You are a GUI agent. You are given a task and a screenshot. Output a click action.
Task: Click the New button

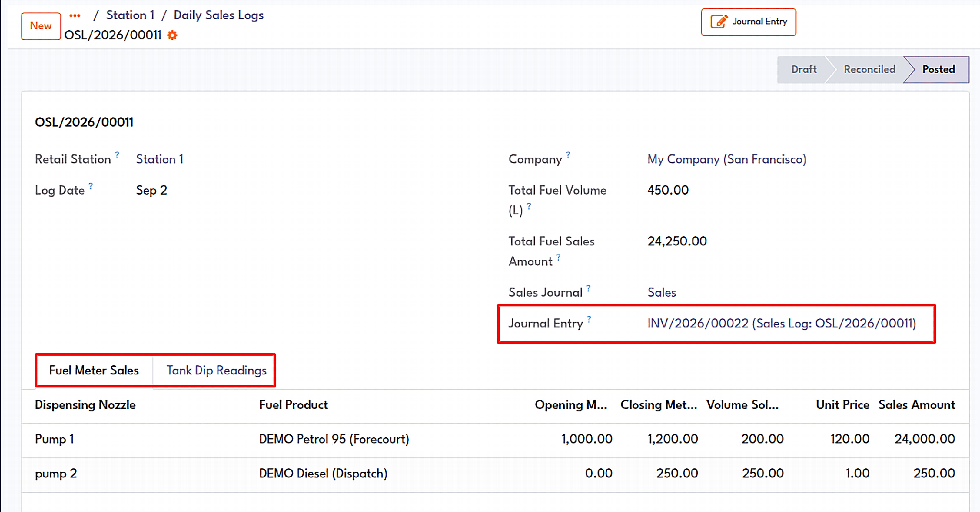click(x=41, y=26)
